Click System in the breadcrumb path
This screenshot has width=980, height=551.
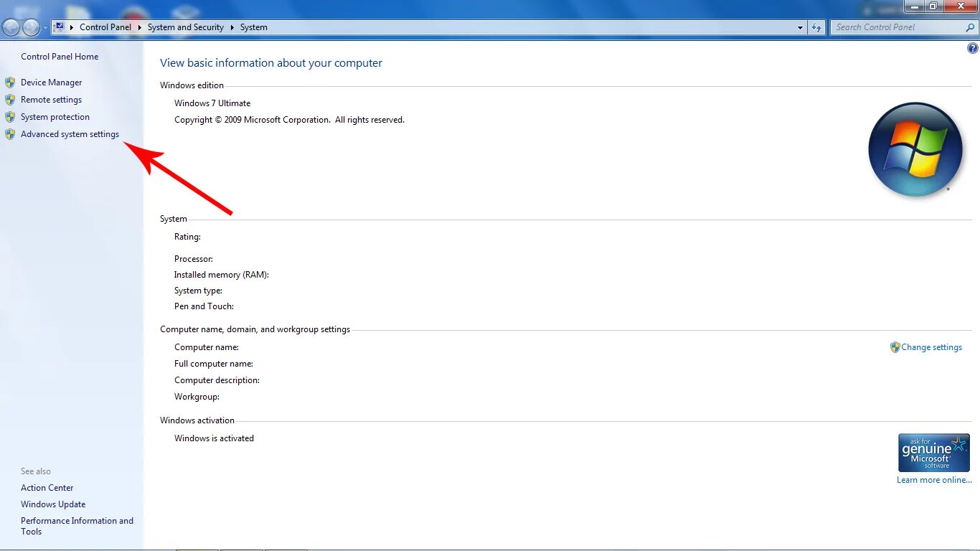click(254, 27)
